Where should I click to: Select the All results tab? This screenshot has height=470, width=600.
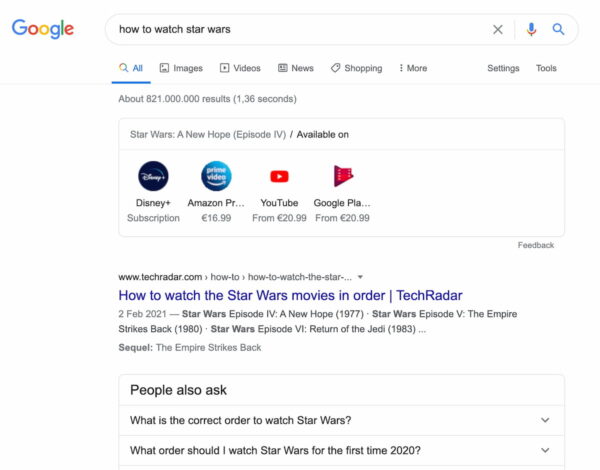click(131, 68)
